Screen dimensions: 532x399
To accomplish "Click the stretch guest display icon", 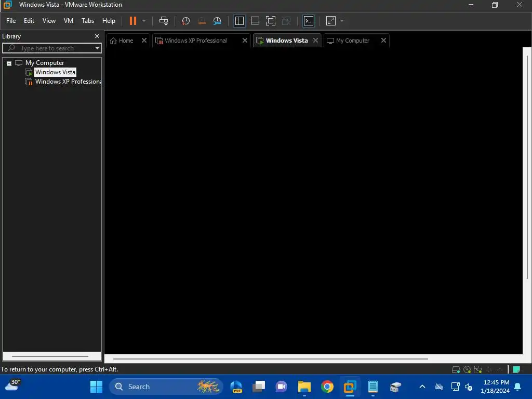I will tap(331, 21).
